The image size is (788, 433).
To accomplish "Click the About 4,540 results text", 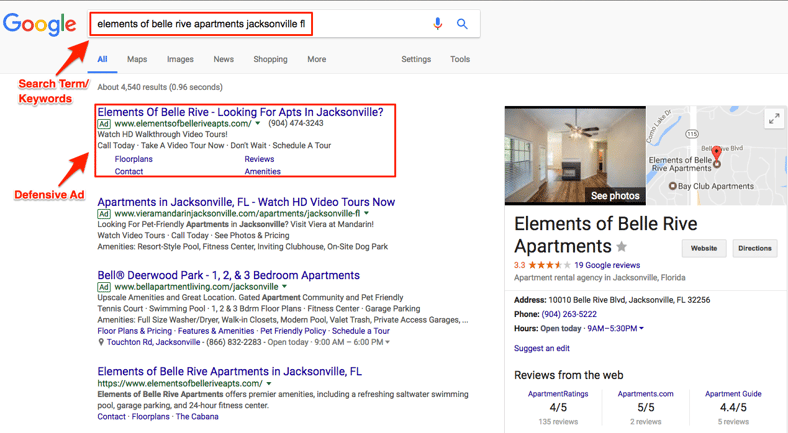I will pos(160,87).
